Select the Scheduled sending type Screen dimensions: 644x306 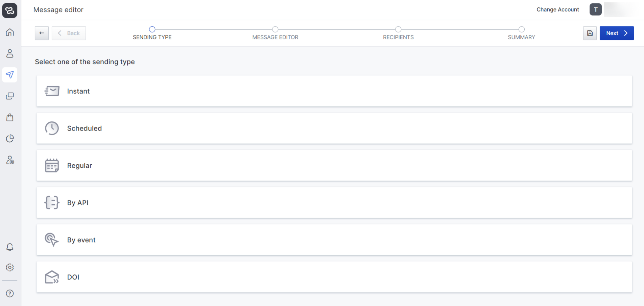coord(334,128)
